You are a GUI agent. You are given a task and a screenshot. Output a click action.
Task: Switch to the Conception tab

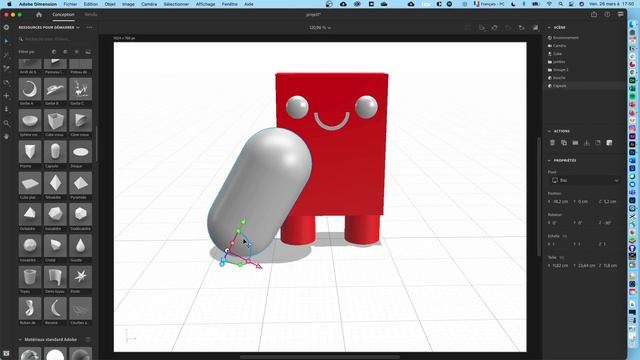pos(63,15)
